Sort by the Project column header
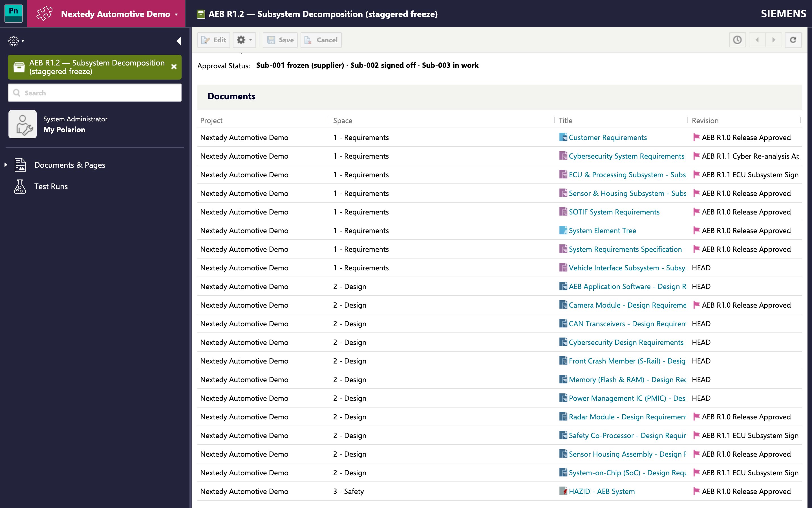This screenshot has width=812, height=508. click(211, 120)
